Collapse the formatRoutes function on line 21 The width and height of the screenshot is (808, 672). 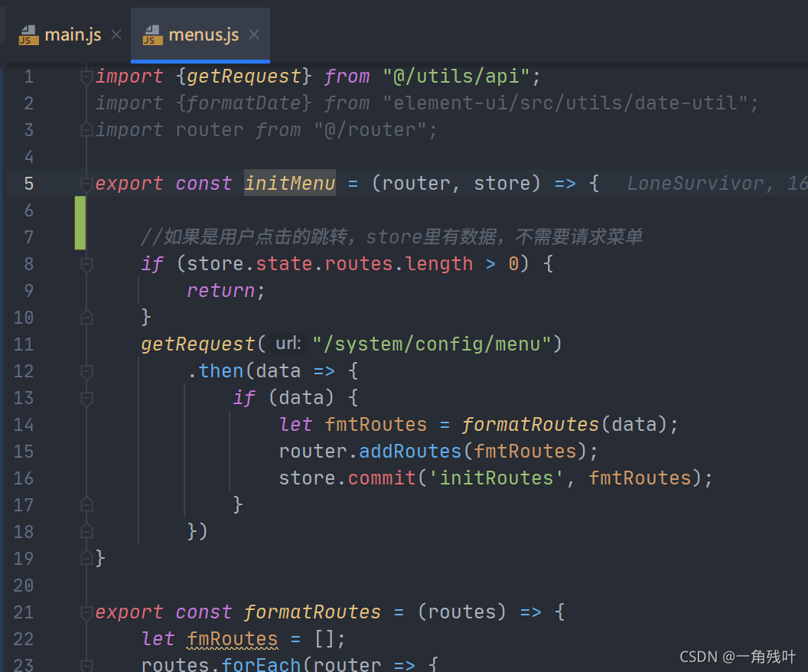click(86, 612)
